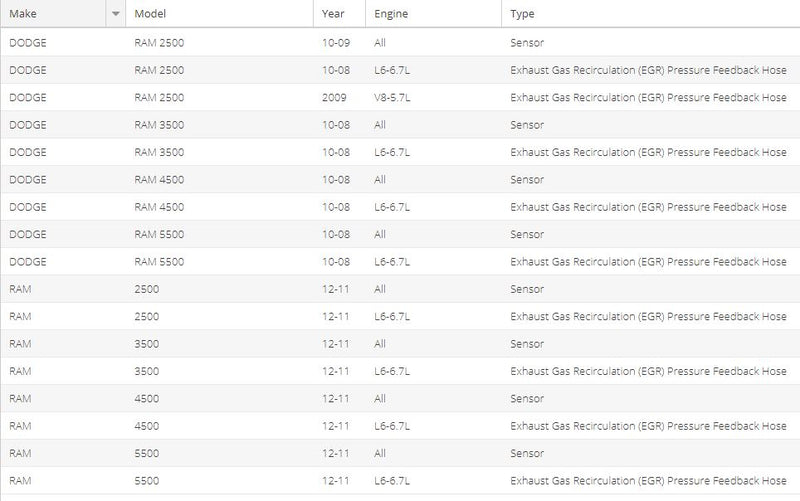Screen dimensions: 800x501
Task: Open the Make column dropdown arrow
Action: 116,14
